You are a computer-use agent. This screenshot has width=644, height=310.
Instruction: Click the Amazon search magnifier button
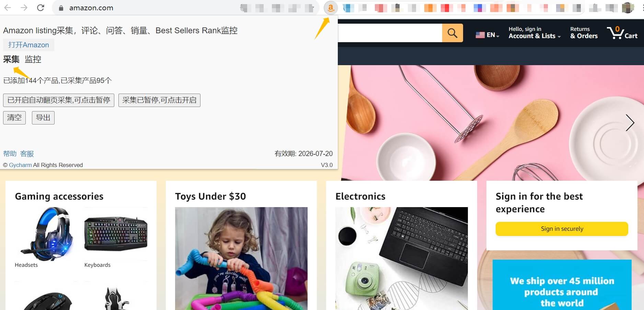(x=452, y=33)
